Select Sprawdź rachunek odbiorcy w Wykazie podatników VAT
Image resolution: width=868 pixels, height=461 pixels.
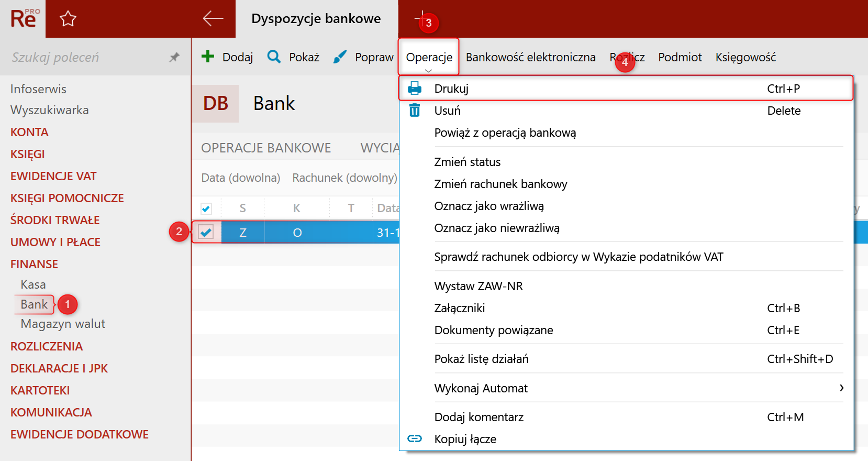point(626,257)
